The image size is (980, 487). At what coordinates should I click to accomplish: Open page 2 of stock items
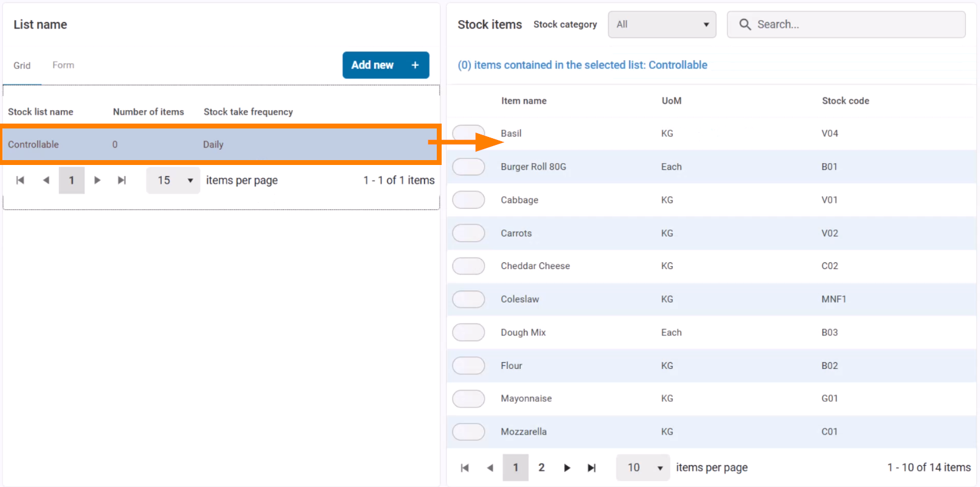(541, 468)
